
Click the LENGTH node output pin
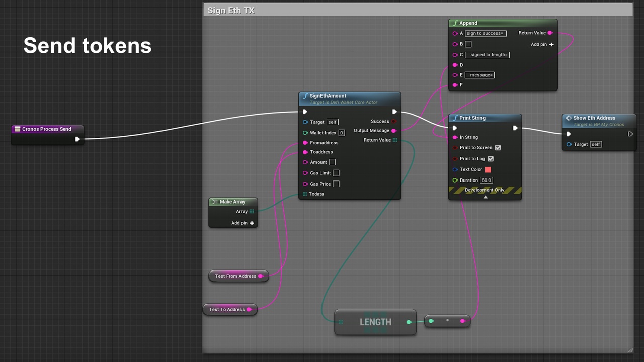pyautogui.click(x=409, y=322)
